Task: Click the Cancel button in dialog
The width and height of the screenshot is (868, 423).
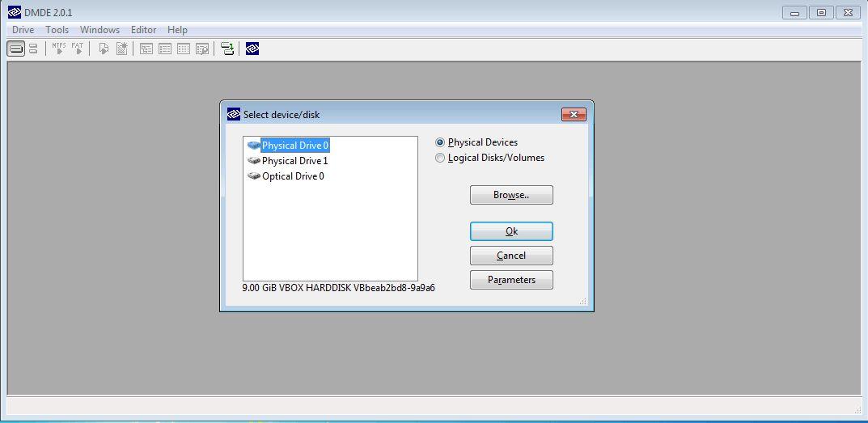Action: coord(511,256)
